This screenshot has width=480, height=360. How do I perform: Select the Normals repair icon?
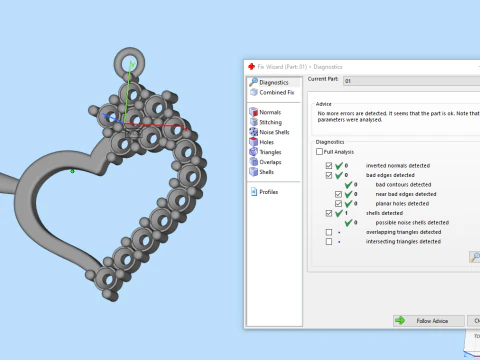(254, 112)
